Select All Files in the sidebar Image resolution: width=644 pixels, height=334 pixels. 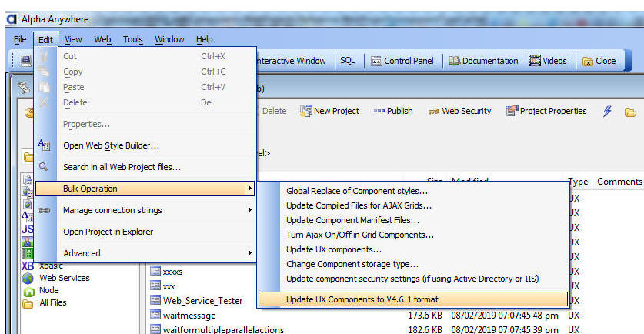(53, 302)
